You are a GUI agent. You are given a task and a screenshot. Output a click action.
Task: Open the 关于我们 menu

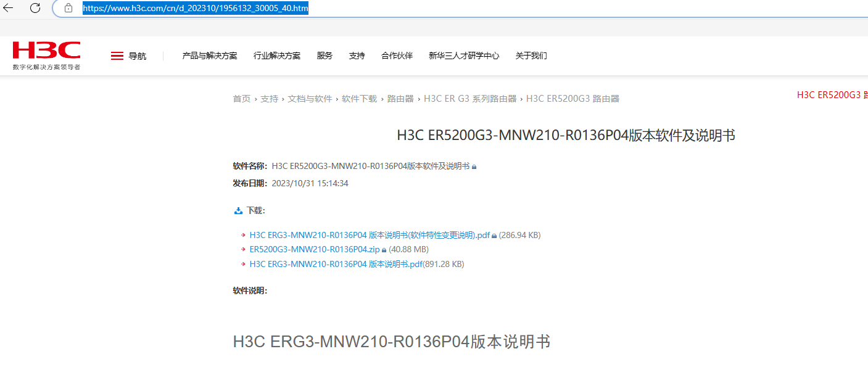tap(531, 56)
